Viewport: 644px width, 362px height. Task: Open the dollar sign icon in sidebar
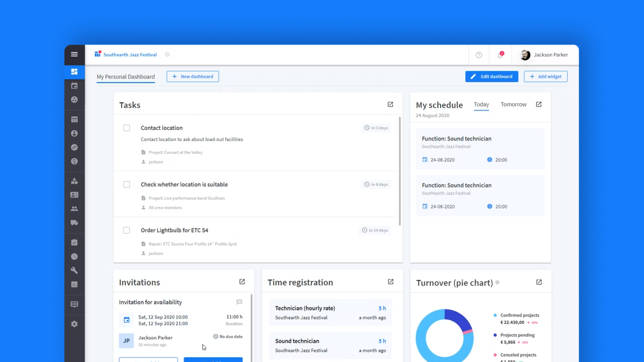[x=74, y=161]
